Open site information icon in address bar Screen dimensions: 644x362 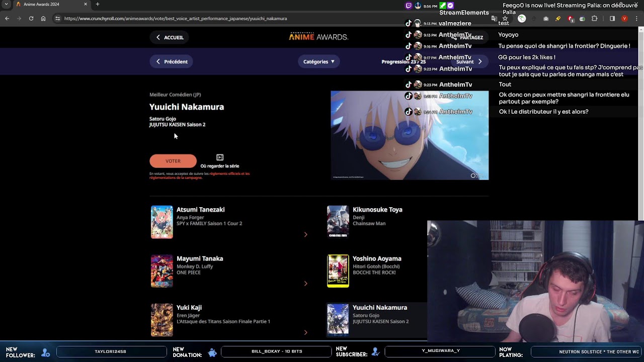[x=58, y=19]
